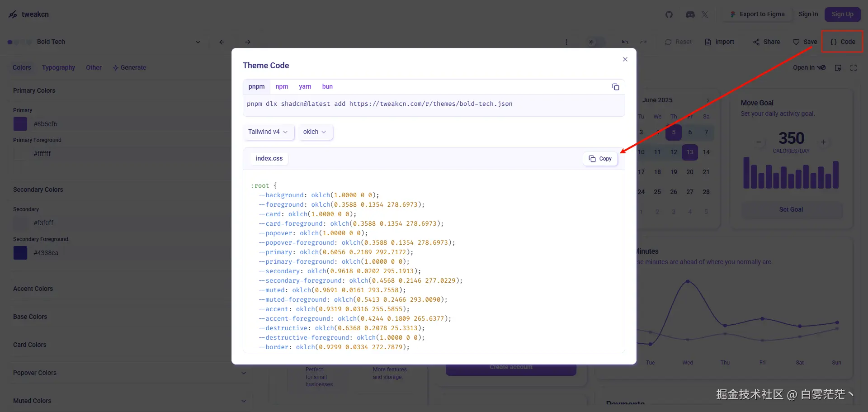
Task: Redo the theme change
Action: pos(643,42)
